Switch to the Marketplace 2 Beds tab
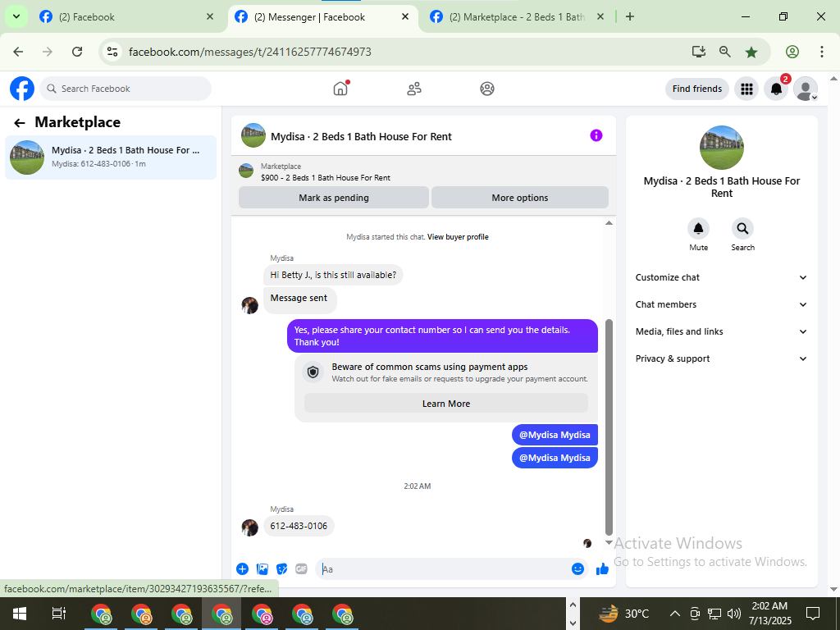840x630 pixels. pos(518,17)
